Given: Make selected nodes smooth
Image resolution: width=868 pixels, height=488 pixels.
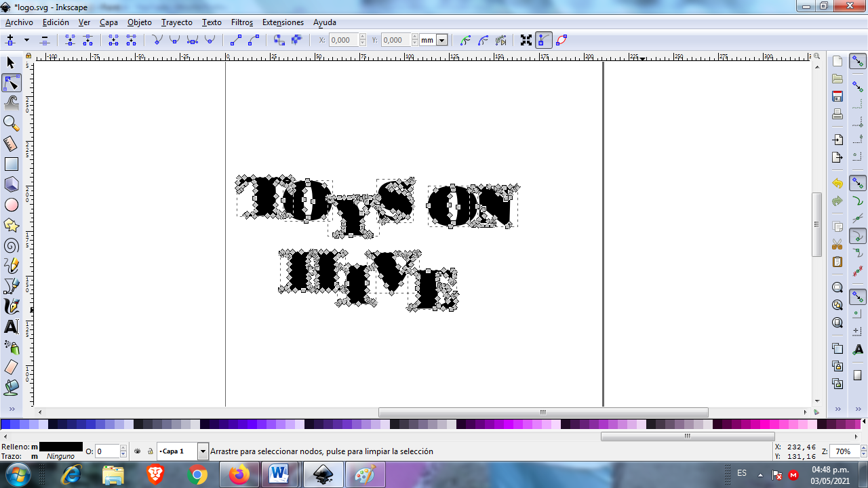Looking at the screenshot, I should [x=175, y=40].
